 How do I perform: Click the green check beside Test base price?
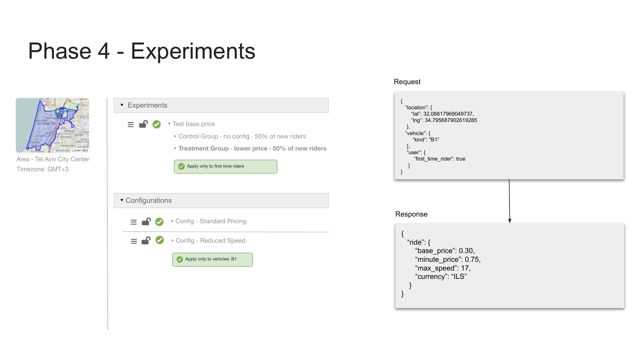(157, 124)
